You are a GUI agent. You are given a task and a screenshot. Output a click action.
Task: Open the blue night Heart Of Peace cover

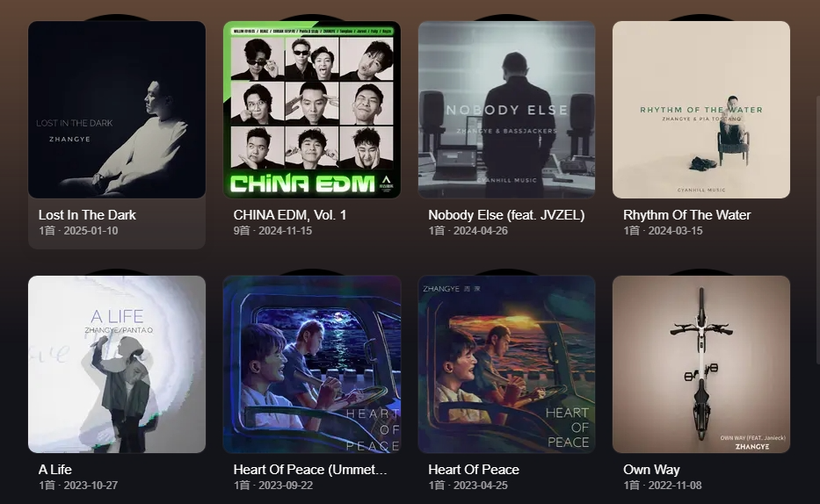point(312,364)
